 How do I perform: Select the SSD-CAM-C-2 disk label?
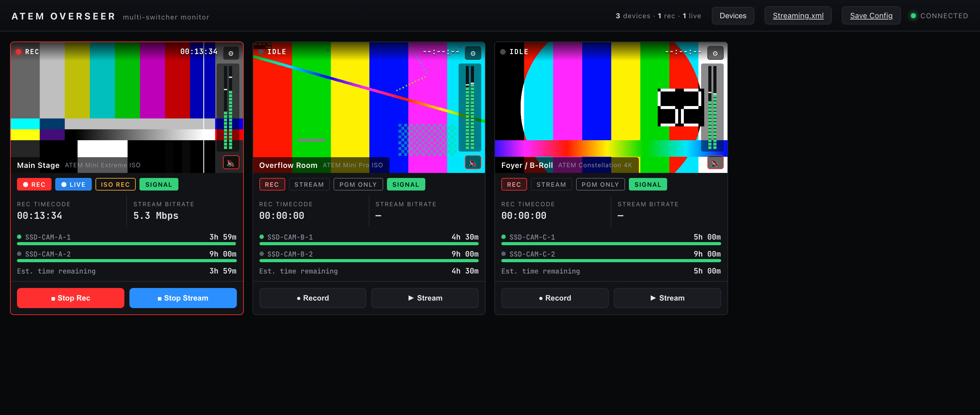click(x=532, y=254)
